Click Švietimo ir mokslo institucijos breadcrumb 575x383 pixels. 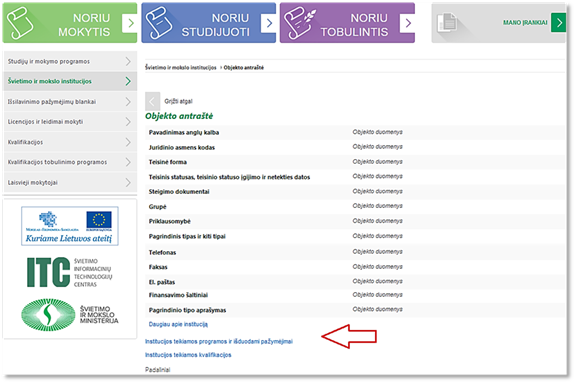[181, 68]
